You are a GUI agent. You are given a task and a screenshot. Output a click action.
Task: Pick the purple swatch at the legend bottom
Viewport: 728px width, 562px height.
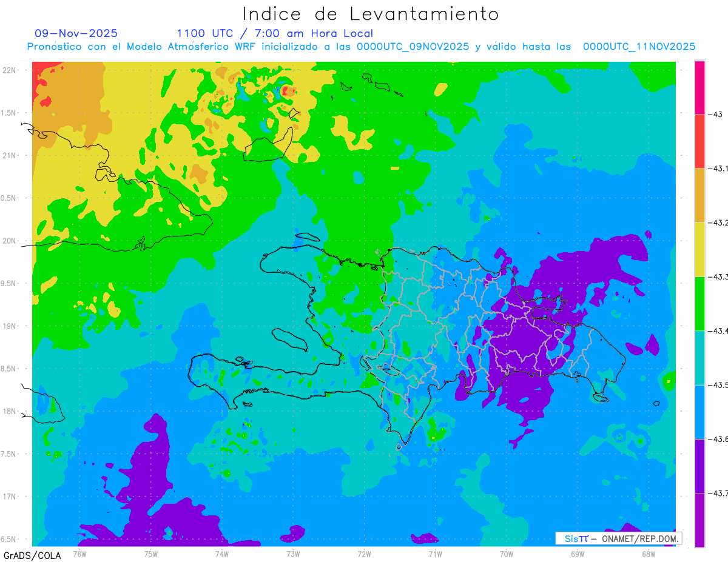click(x=699, y=520)
